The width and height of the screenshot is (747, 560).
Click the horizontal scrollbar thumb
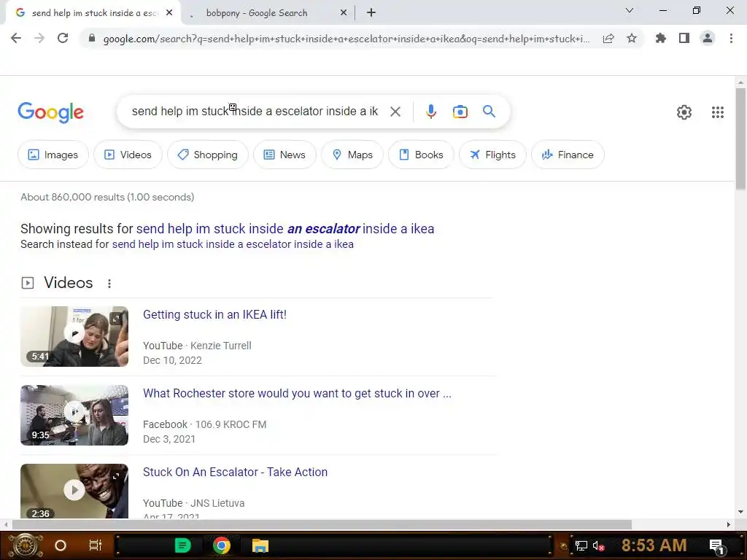pos(322,524)
